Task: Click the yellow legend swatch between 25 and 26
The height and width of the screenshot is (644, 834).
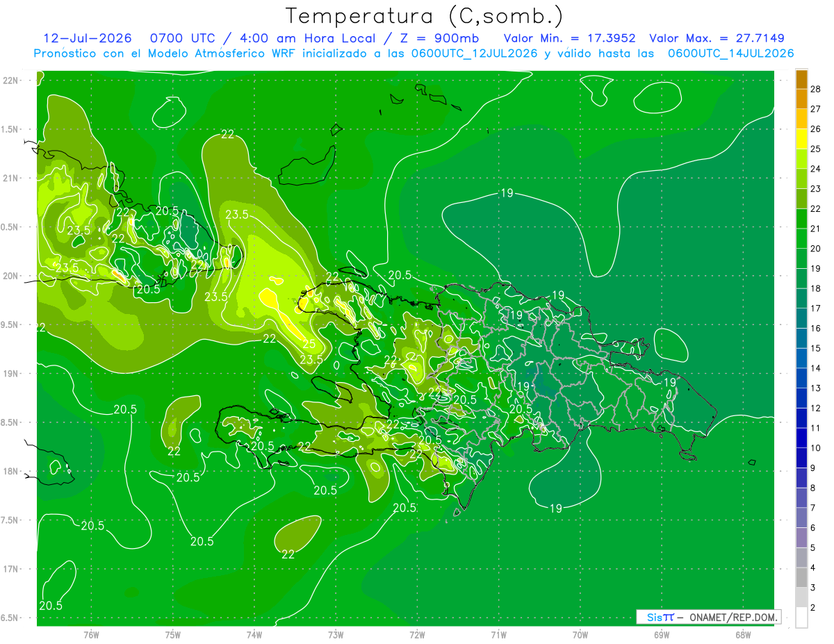Action: pos(801,139)
